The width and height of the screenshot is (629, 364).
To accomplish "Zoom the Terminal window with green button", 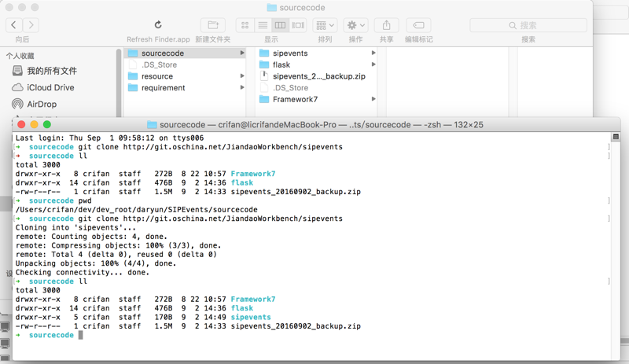I will [x=47, y=125].
